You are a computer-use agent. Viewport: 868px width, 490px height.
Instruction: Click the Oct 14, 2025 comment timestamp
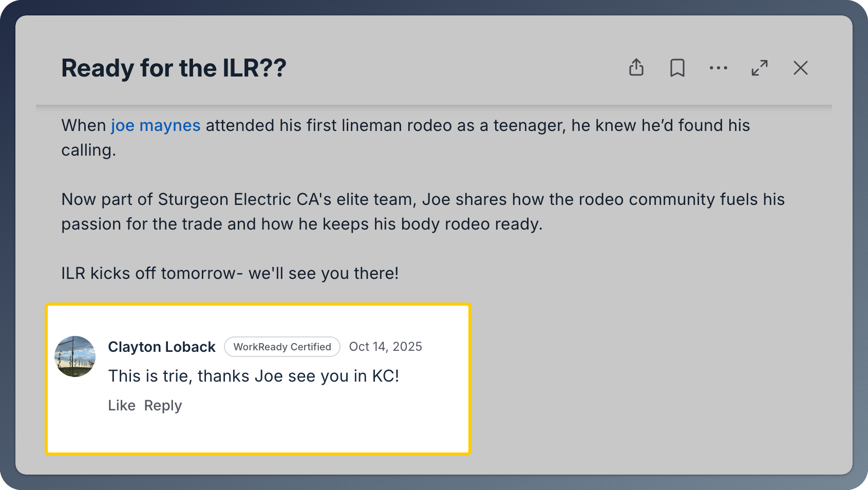[385, 347]
